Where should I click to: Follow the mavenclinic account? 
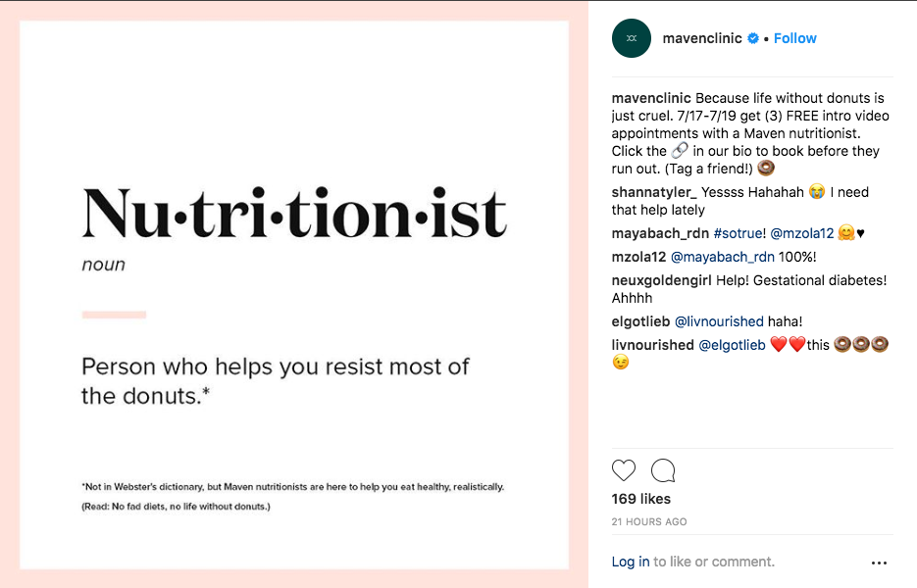click(794, 38)
